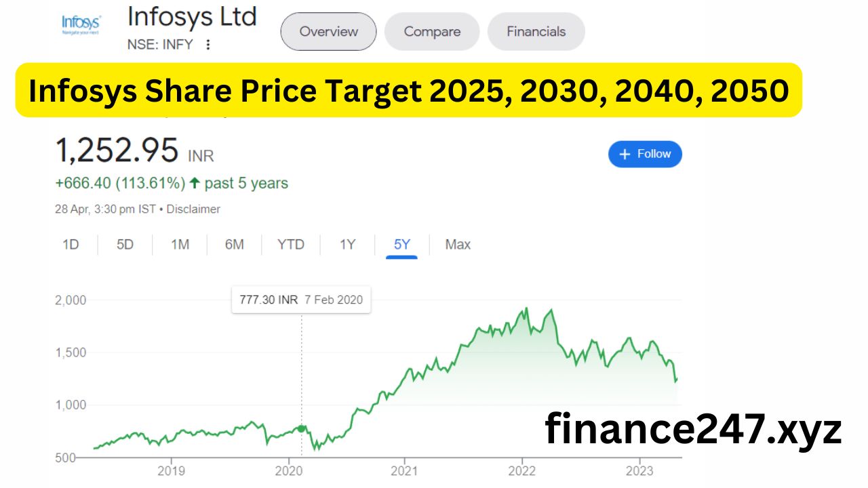Click the green data point on chart
The height and width of the screenshot is (488, 868).
point(302,428)
